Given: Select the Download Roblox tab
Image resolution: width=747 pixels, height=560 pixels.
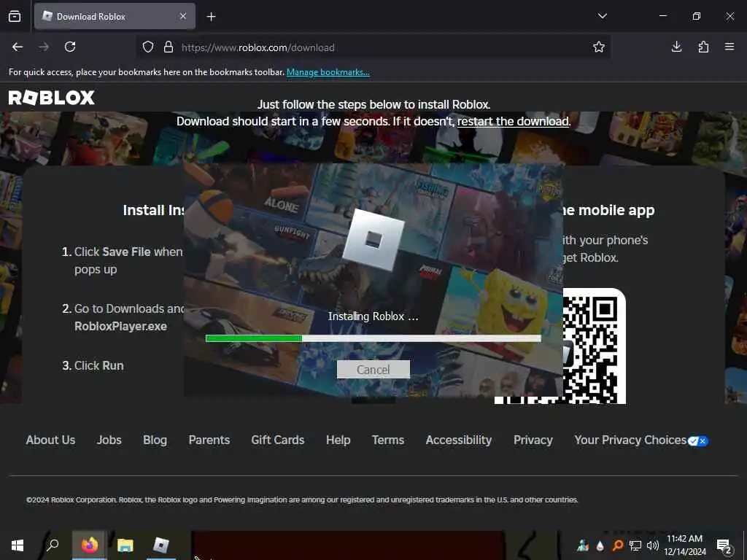Looking at the screenshot, I should [115, 16].
